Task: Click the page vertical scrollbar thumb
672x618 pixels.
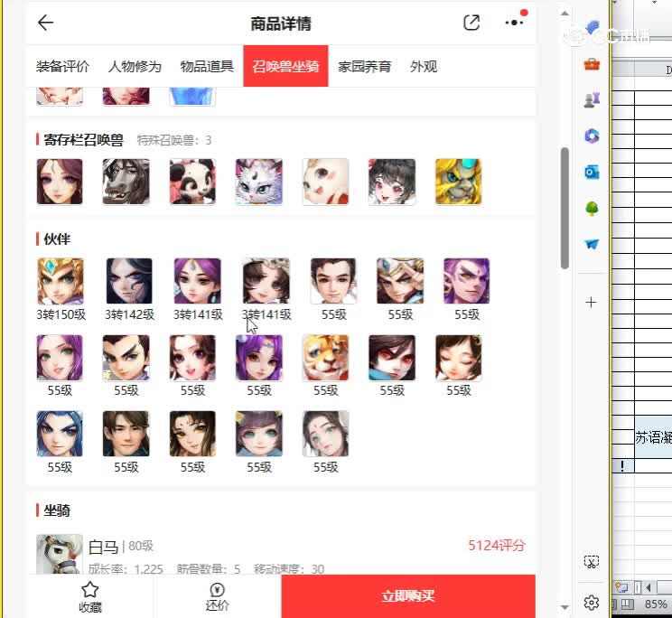Action: pyautogui.click(x=565, y=208)
